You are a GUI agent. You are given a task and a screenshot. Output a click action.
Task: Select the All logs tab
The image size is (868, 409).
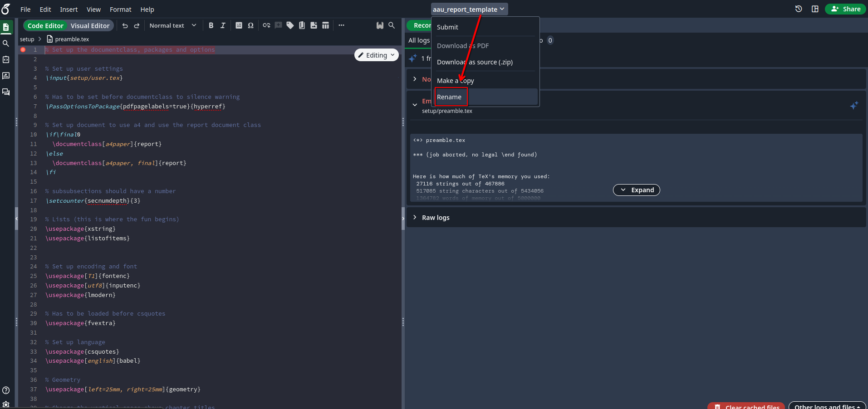tap(419, 40)
